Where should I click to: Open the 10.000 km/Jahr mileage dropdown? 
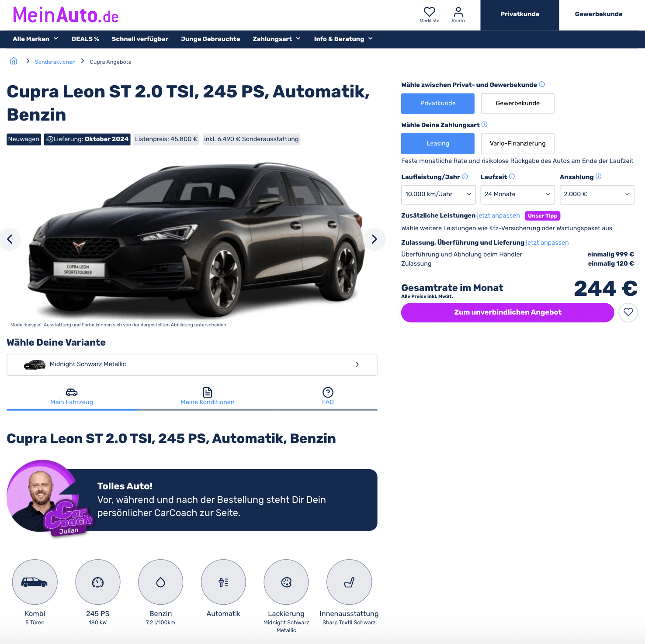click(438, 194)
